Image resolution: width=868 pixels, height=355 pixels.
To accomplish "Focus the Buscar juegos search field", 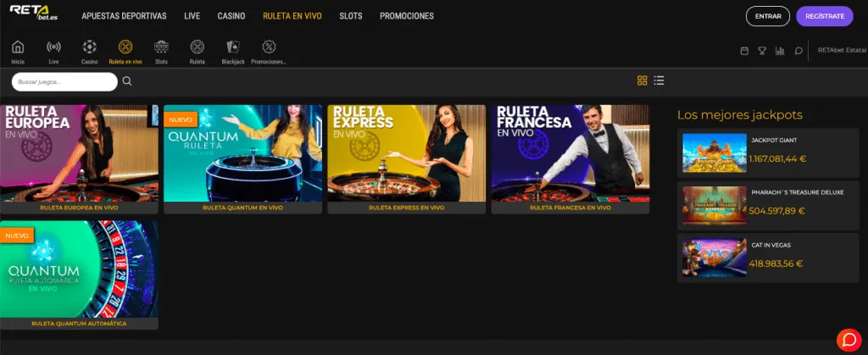I will pyautogui.click(x=64, y=82).
